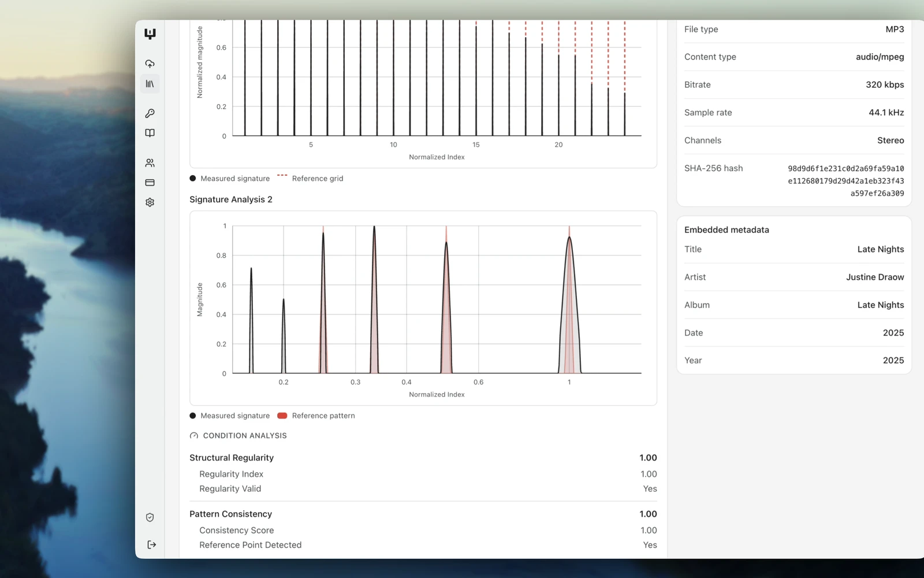924x578 pixels.
Task: Click the 44.1 kHz sample rate value
Action: 886,112
